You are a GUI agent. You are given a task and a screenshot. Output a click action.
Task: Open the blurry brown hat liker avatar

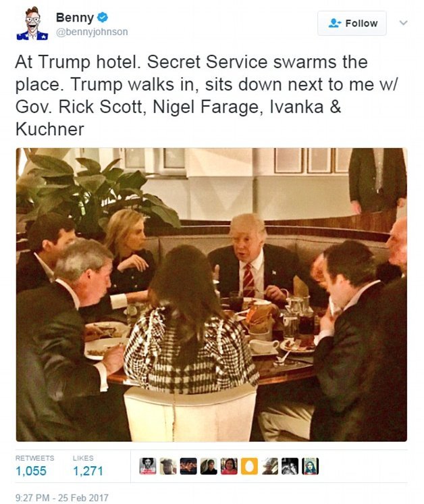point(168,466)
